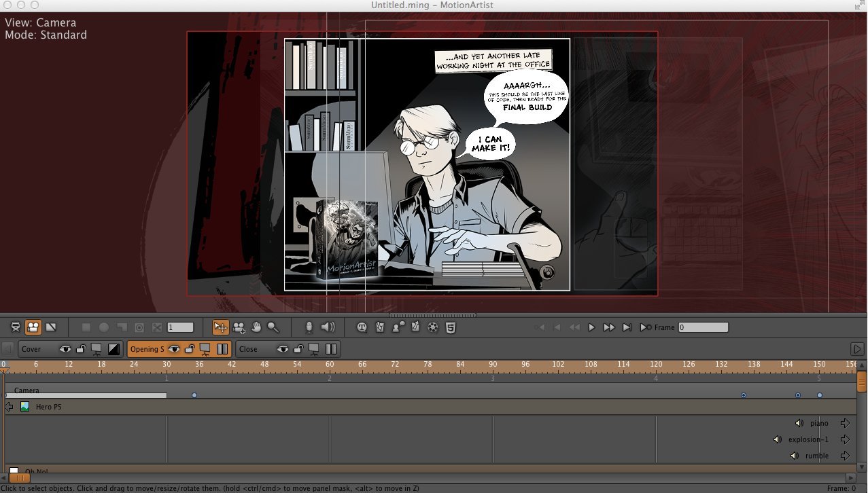Select the Cover panel tab
This screenshot has height=493, width=868.
(31, 348)
